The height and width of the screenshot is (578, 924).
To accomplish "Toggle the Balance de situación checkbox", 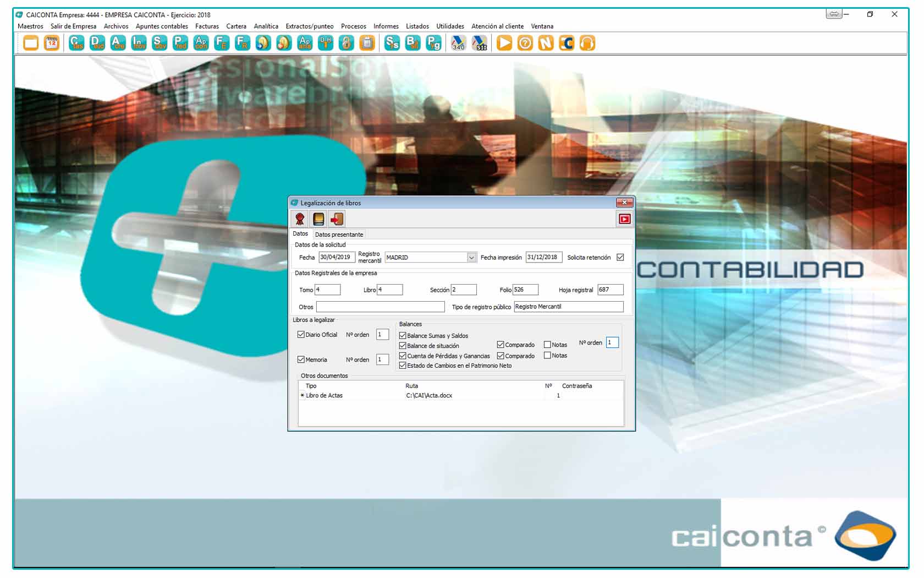I will pyautogui.click(x=403, y=346).
